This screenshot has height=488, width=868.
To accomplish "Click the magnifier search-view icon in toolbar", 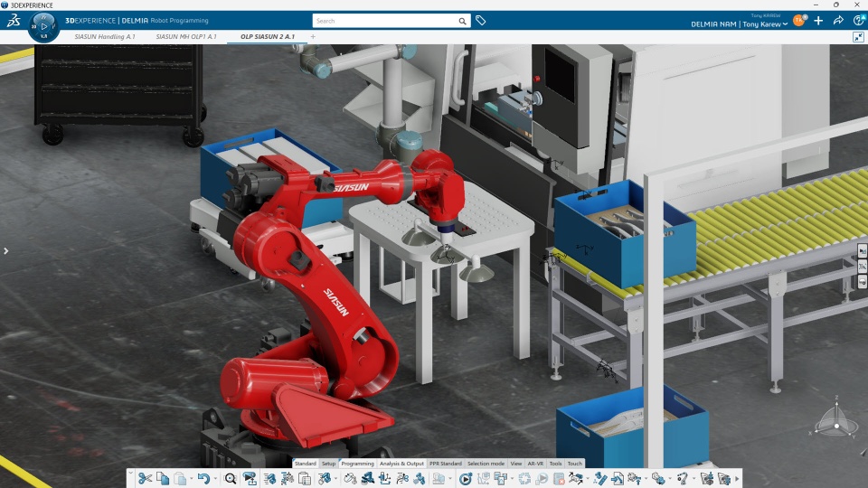I will click(x=231, y=479).
